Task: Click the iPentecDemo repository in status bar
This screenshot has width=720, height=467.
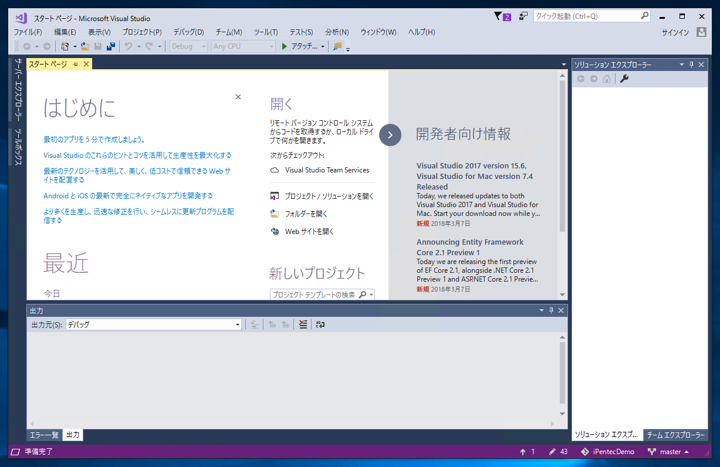Action: coord(608,452)
